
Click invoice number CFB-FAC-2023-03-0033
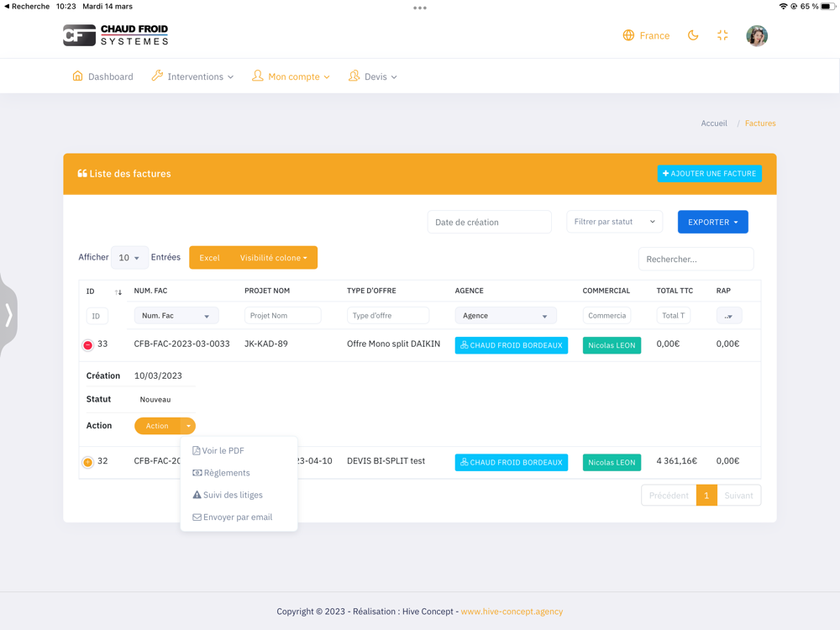pyautogui.click(x=181, y=344)
